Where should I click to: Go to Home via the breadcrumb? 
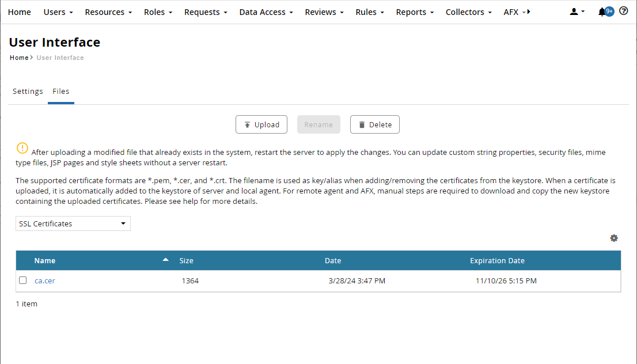pyautogui.click(x=19, y=58)
